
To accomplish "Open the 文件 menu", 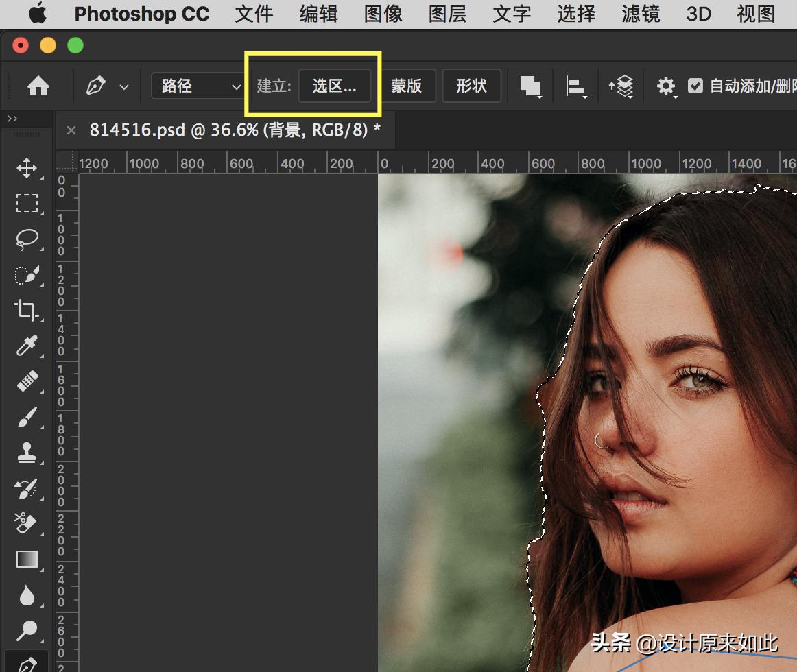I will (x=254, y=14).
